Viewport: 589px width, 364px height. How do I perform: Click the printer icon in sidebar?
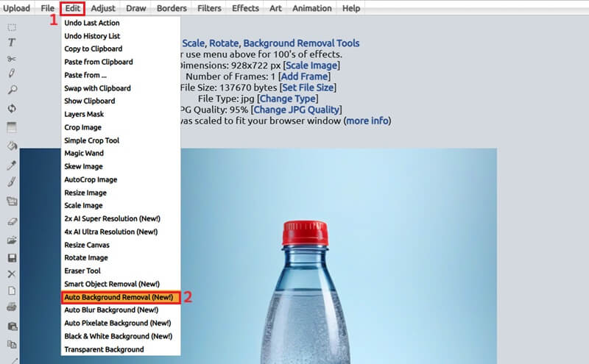tap(12, 307)
